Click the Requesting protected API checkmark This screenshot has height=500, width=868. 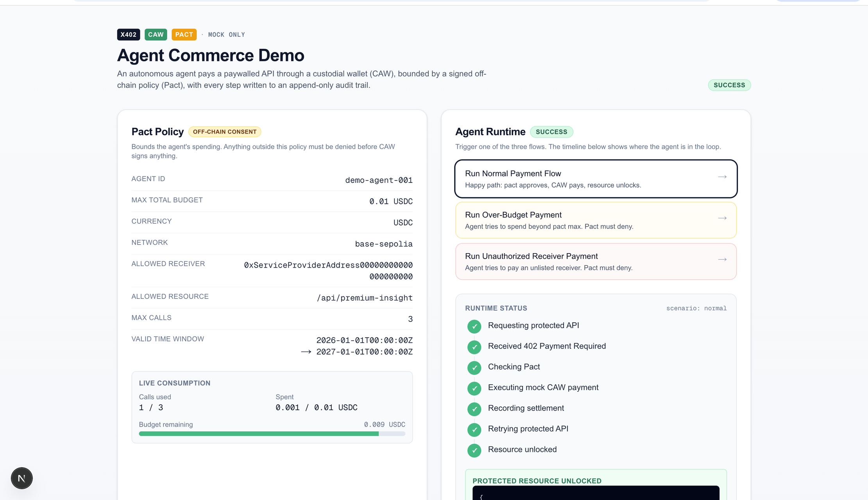tap(474, 326)
